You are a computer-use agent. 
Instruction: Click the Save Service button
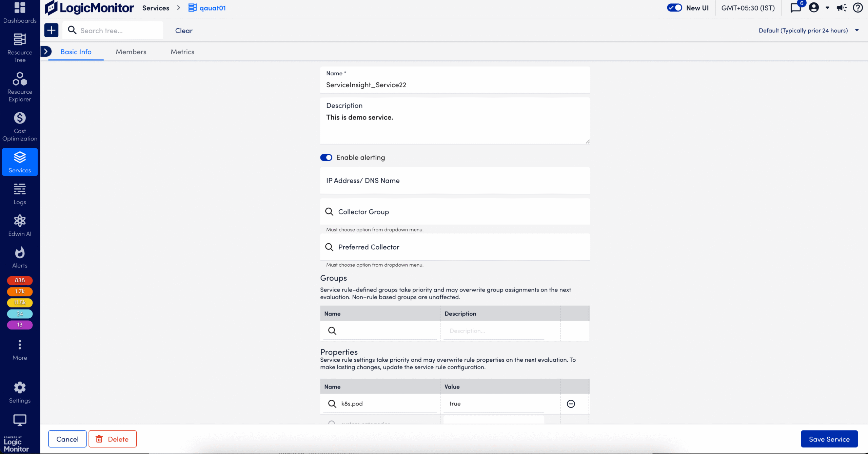point(829,439)
